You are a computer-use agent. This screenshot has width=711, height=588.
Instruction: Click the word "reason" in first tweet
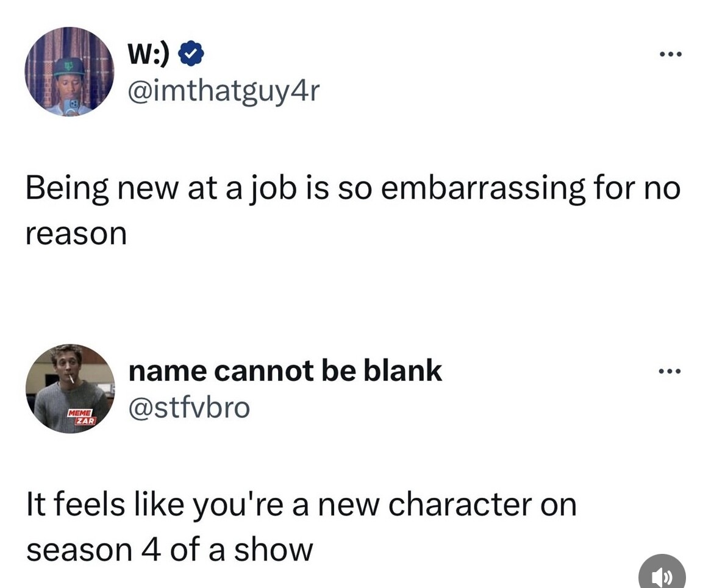tap(76, 234)
